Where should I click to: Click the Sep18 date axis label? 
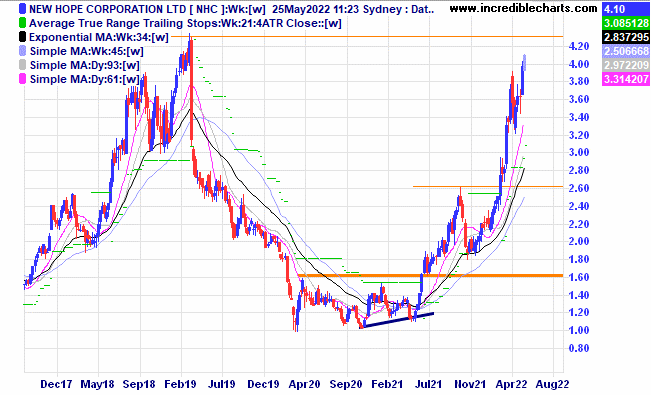139,384
